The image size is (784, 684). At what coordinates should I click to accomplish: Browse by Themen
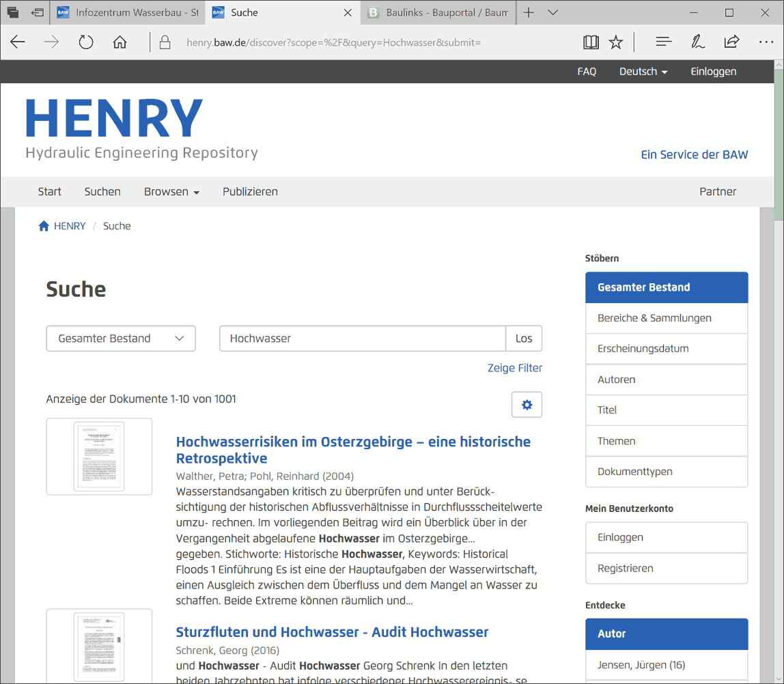[667, 441]
